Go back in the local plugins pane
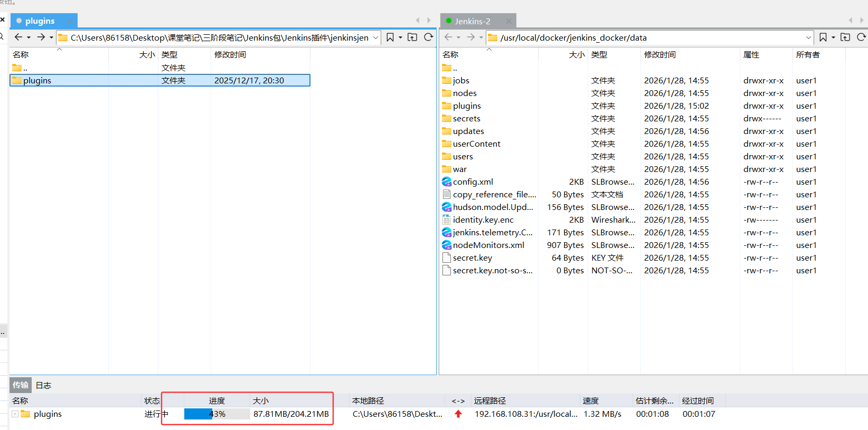 point(18,37)
